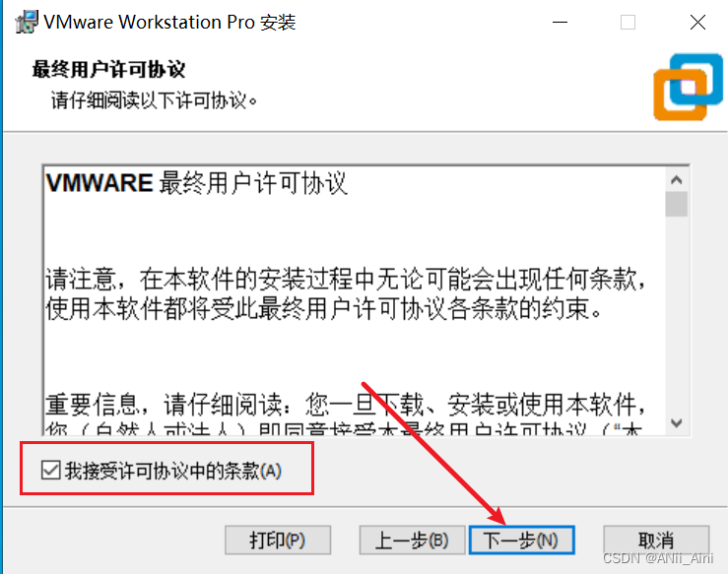Image resolution: width=728 pixels, height=574 pixels.
Task: Click the VMware Workstation Pro 安装 title bar text
Action: (x=169, y=23)
